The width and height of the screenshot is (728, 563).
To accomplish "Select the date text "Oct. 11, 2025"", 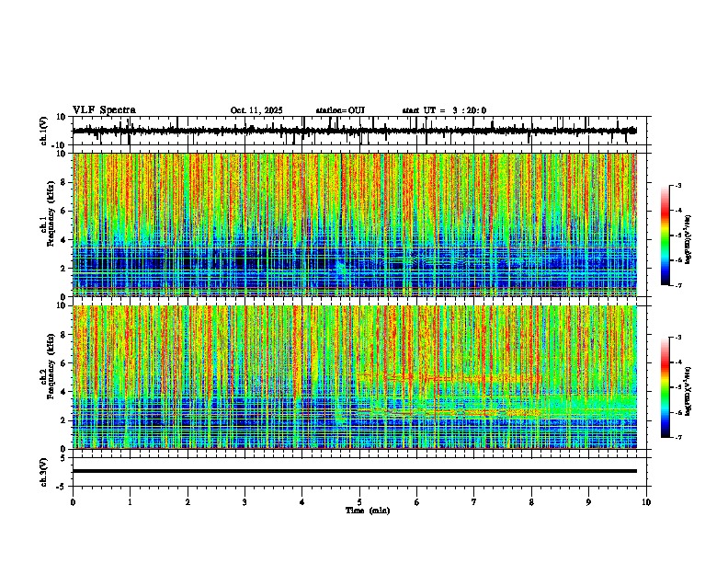I will pos(256,110).
